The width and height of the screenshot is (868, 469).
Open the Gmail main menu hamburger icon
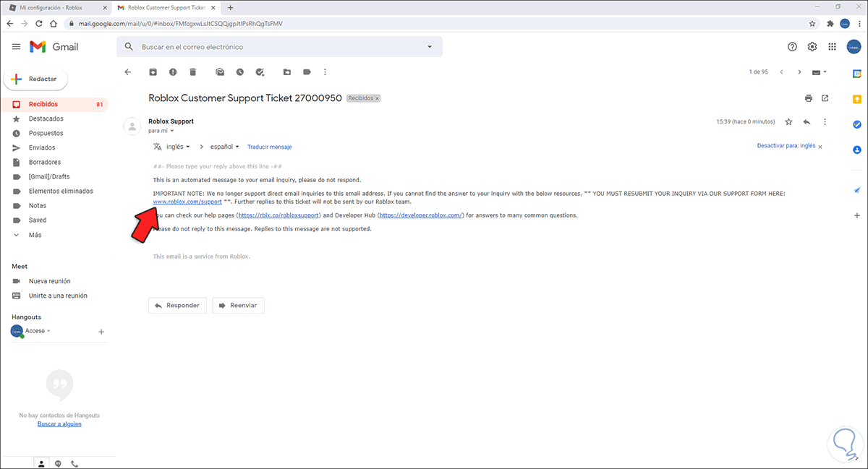coord(16,47)
